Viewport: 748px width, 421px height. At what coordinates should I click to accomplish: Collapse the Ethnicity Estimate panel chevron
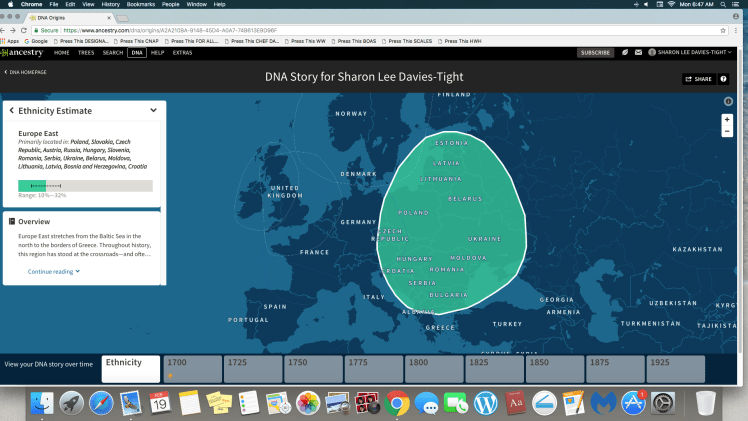click(x=153, y=110)
